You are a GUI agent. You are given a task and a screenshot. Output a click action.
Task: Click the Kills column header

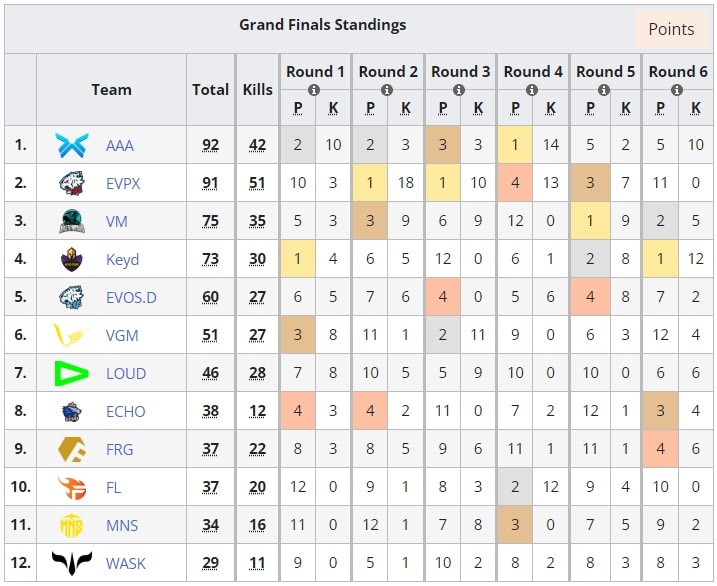click(257, 90)
